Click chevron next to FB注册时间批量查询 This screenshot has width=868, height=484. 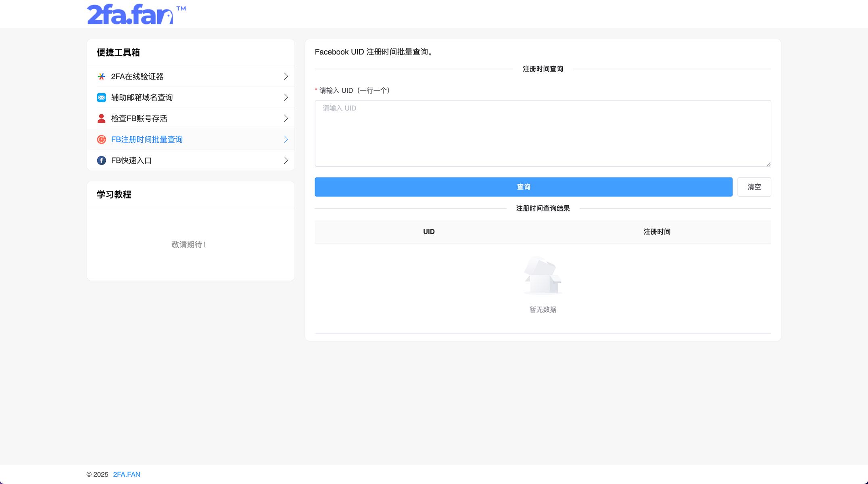point(286,140)
